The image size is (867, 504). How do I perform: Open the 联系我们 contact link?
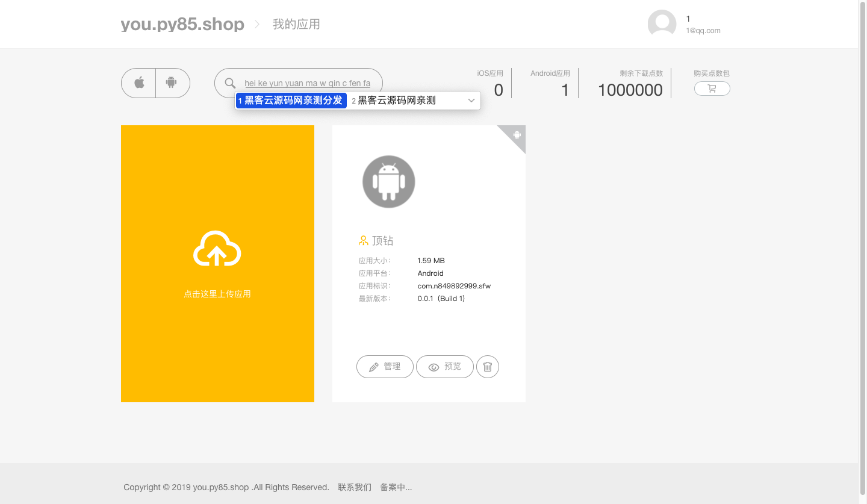point(355,487)
